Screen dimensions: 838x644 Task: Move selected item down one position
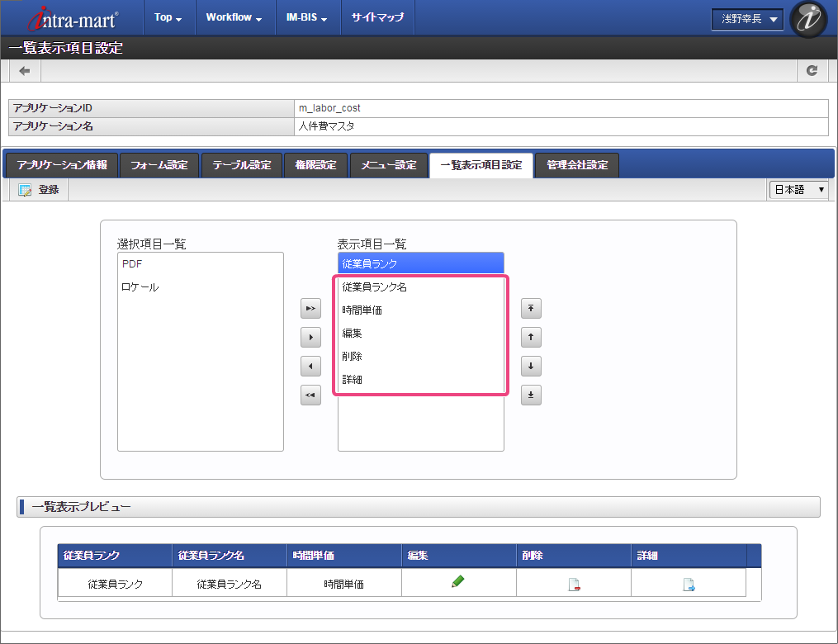(531, 366)
